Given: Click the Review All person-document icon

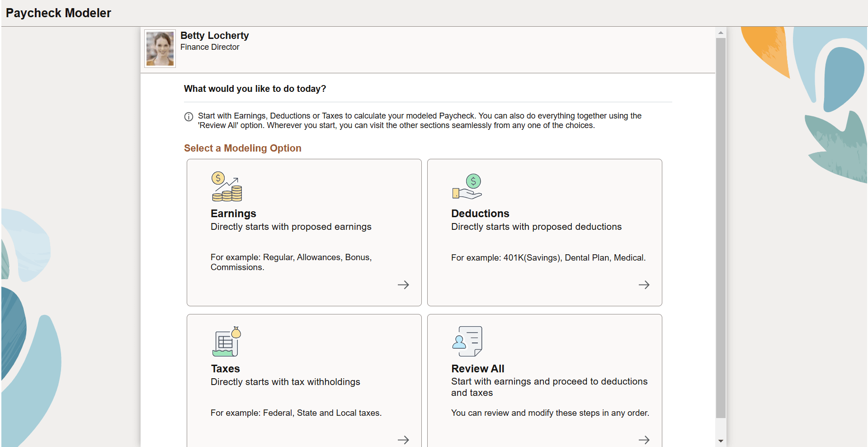Looking at the screenshot, I should (x=467, y=341).
